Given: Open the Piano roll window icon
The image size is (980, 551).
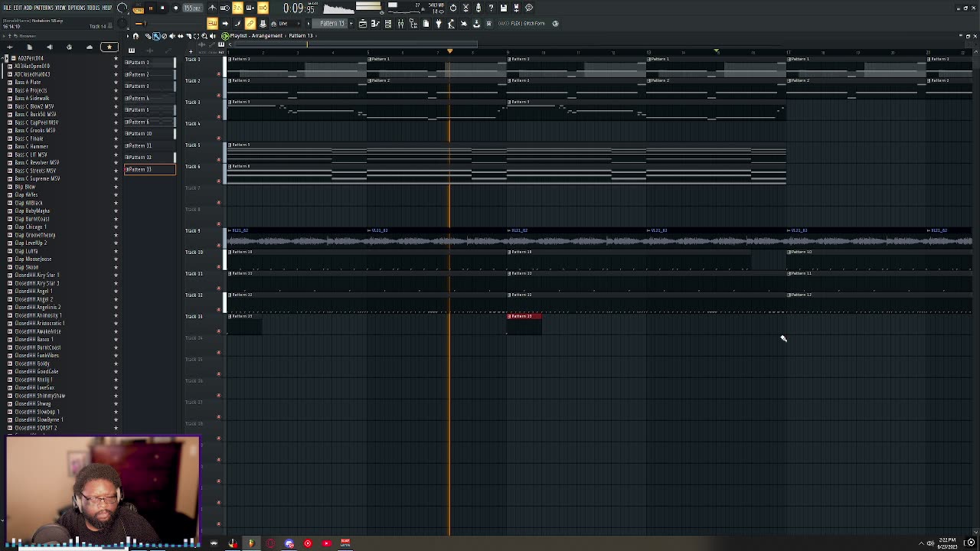Looking at the screenshot, I should pos(375,23).
